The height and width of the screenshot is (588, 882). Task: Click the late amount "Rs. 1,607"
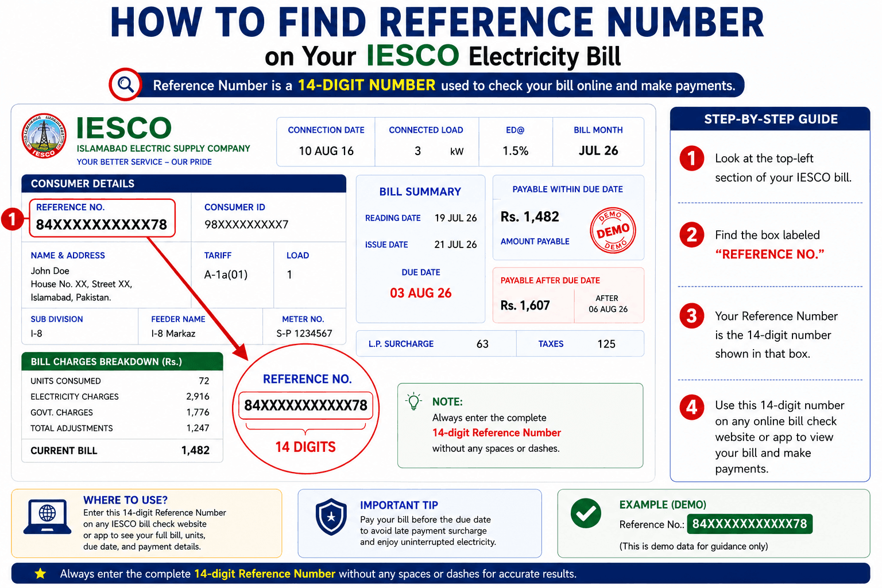[x=525, y=305]
